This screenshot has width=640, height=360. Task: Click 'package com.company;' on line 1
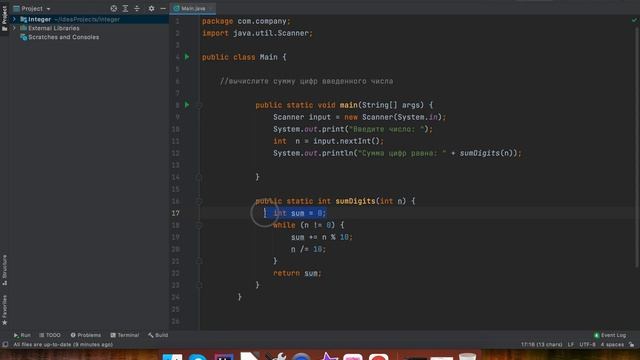point(246,21)
